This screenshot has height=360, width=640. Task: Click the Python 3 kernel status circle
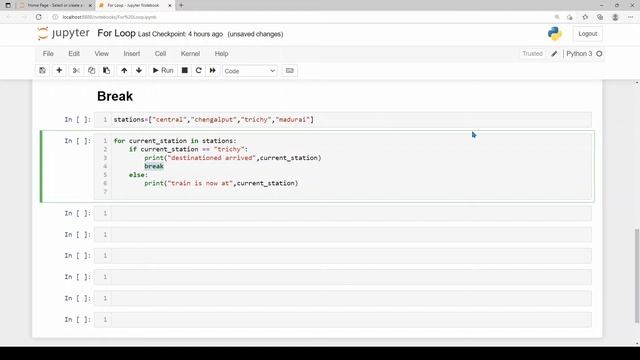point(599,53)
